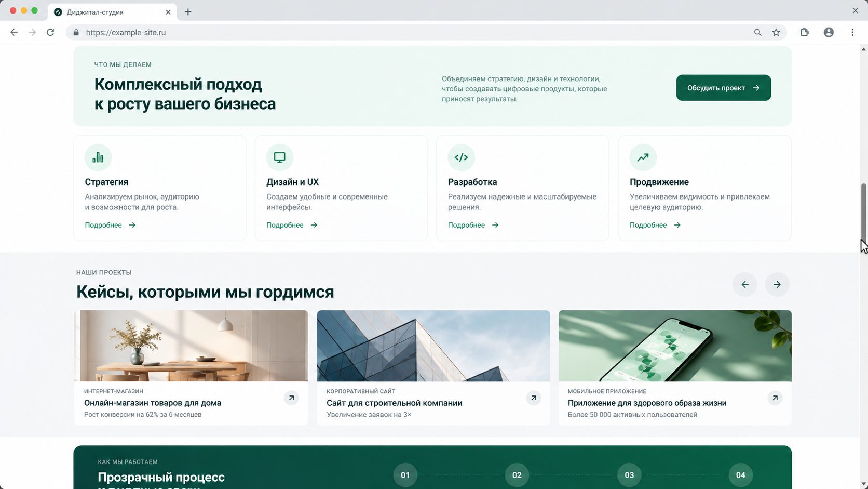Image resolution: width=868 pixels, height=489 pixels.
Task: Select process step 03 marker
Action: (629, 475)
